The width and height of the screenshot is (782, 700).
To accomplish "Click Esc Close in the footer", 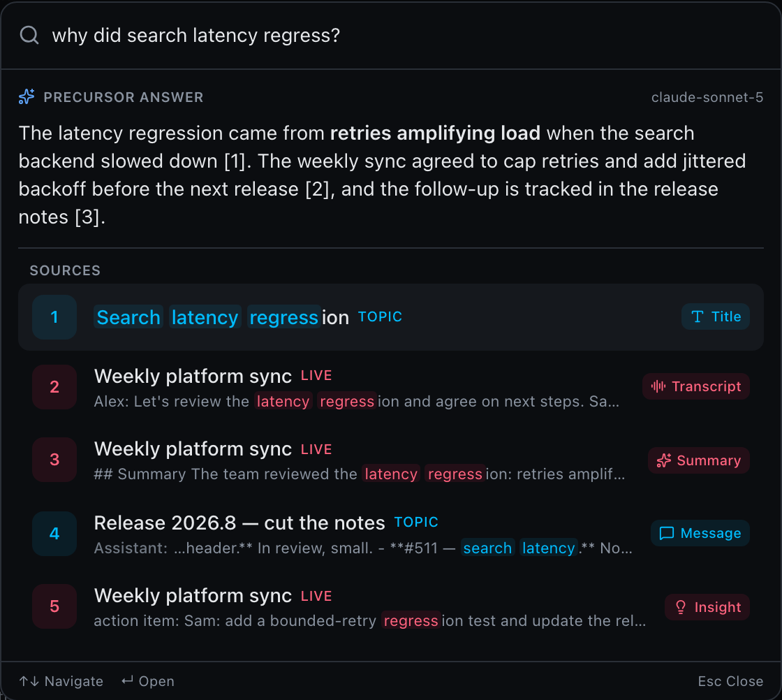I will click(x=730, y=681).
